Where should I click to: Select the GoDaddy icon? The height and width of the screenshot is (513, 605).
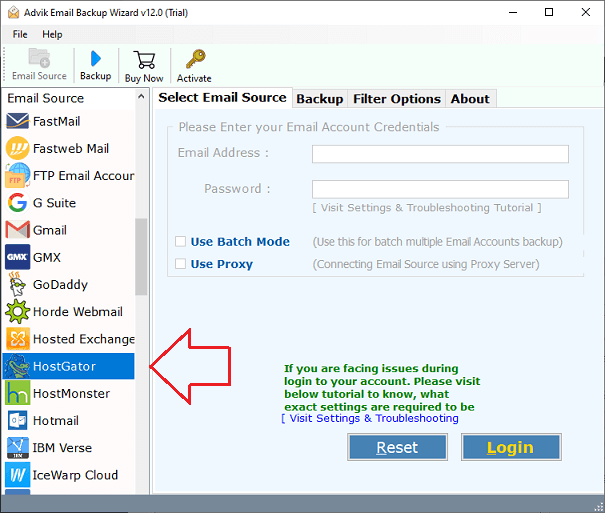(17, 284)
